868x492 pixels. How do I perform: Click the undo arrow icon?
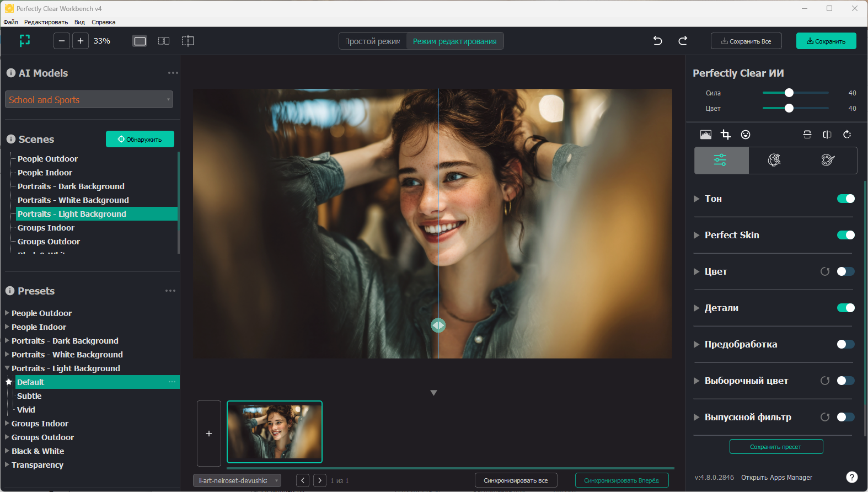[657, 41]
